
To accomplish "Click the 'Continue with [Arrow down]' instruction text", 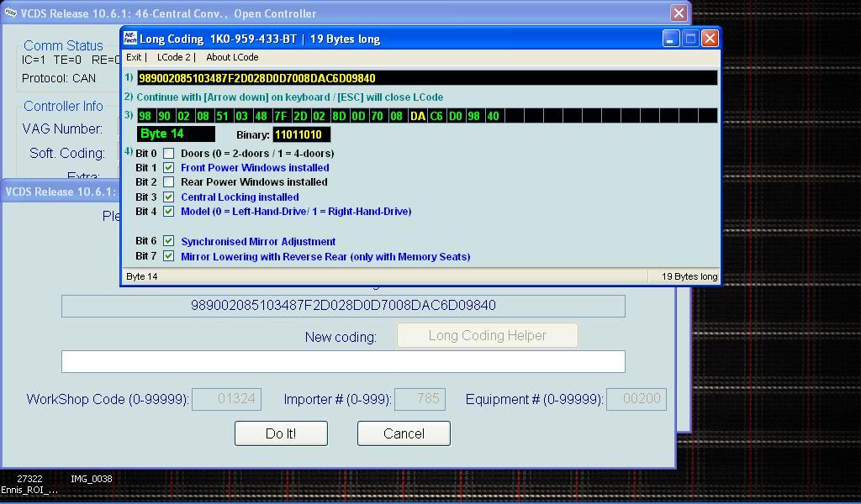I will (290, 97).
